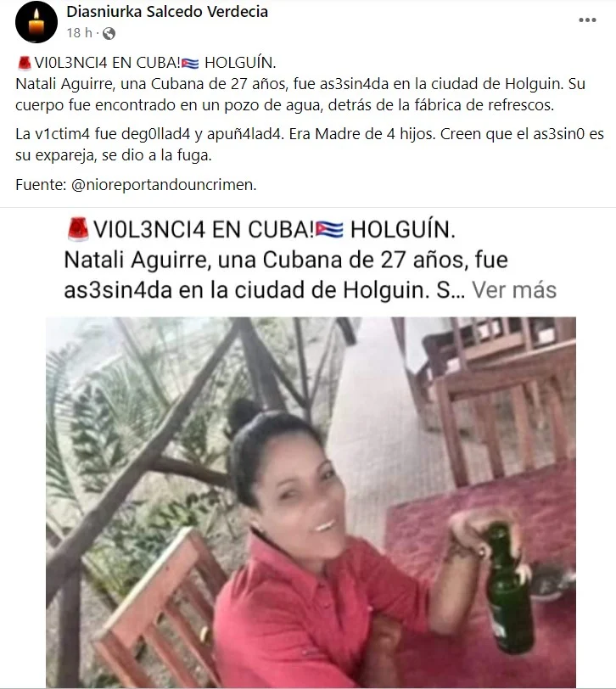
Task: Expand shared post with Ver más
Action: tap(514, 290)
